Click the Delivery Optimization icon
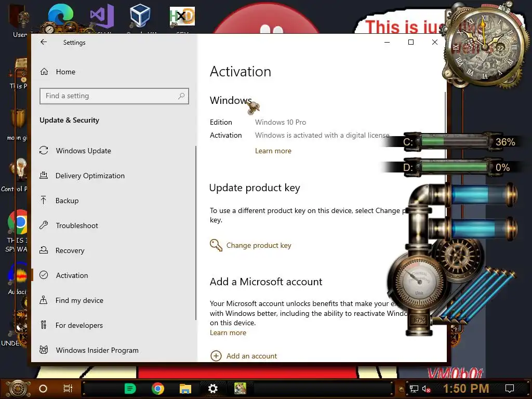 pos(44,176)
